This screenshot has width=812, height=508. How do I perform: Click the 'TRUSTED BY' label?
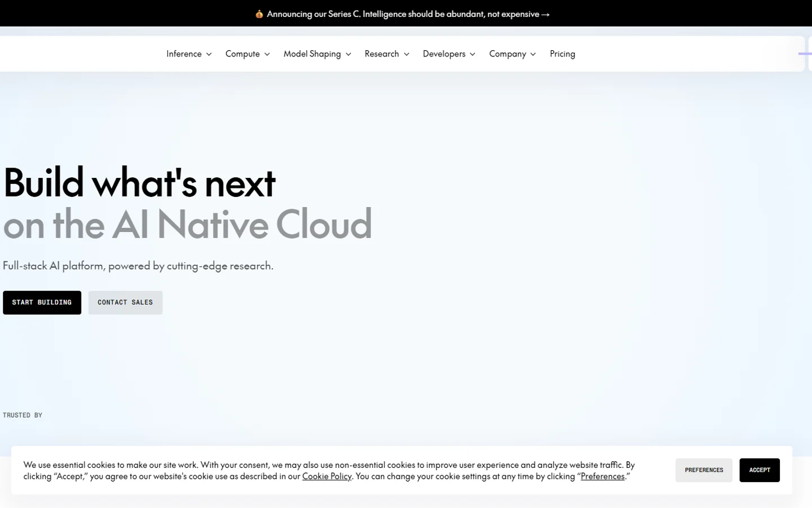click(23, 415)
